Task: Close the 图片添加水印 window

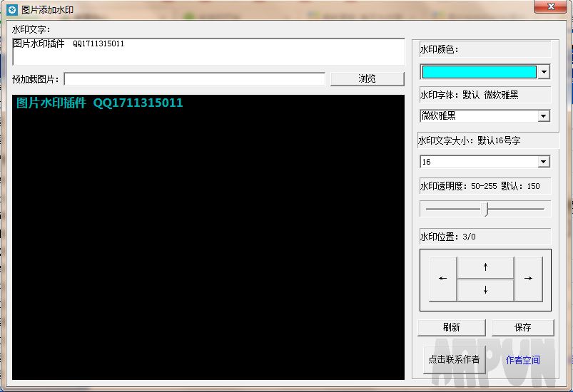Action: click(551, 6)
